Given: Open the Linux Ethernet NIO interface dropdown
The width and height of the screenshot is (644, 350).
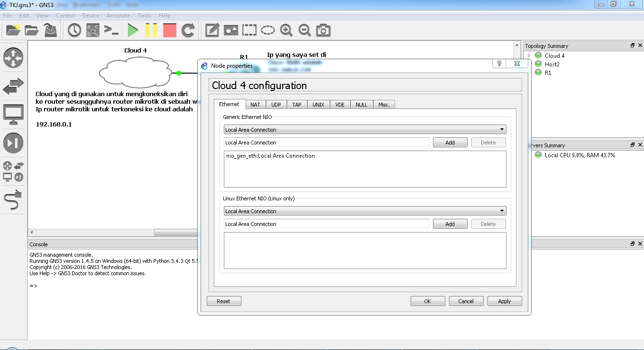Looking at the screenshot, I should pos(365,211).
